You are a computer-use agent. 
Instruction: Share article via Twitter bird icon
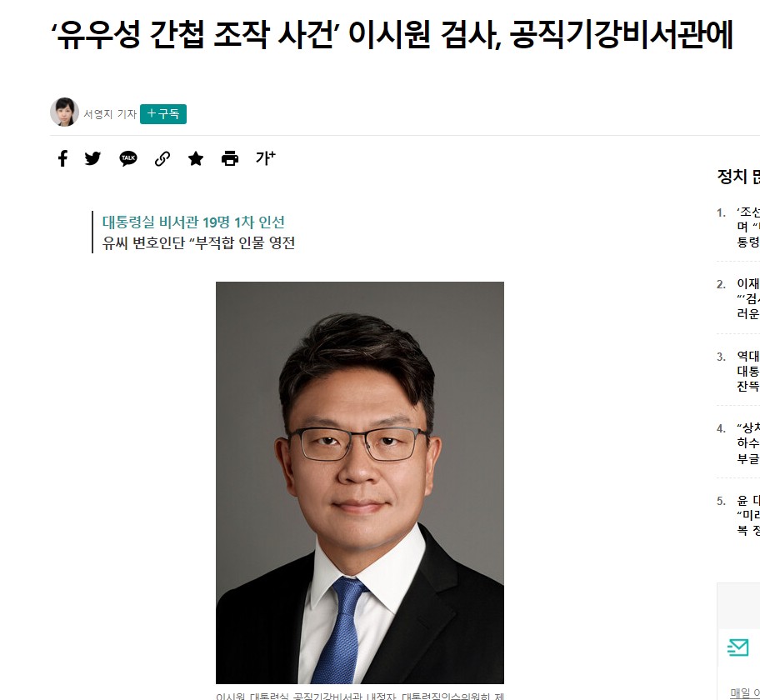click(x=92, y=158)
